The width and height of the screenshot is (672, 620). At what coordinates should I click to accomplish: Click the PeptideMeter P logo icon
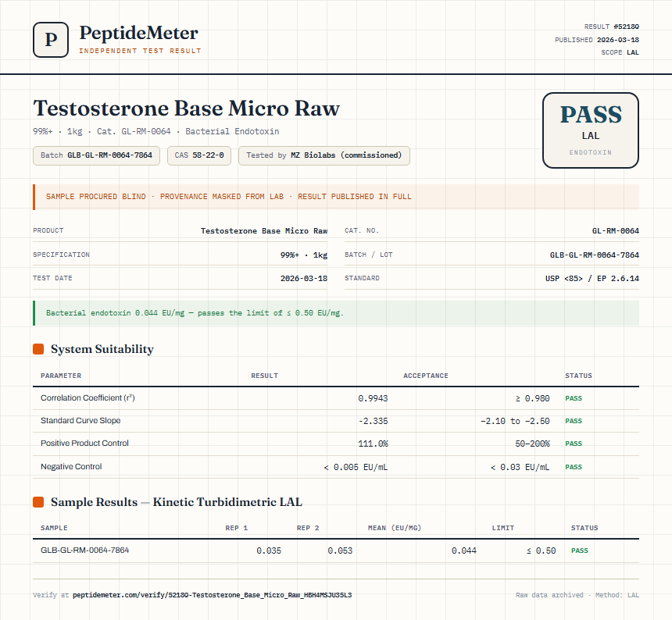tap(51, 40)
